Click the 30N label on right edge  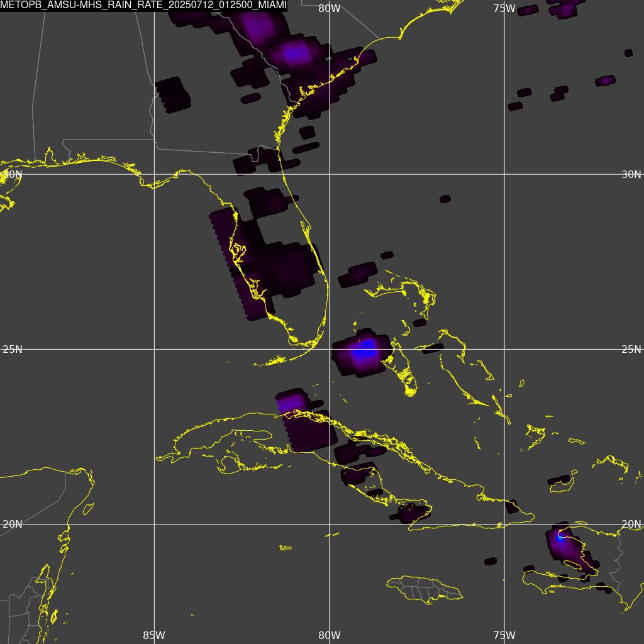click(x=631, y=175)
